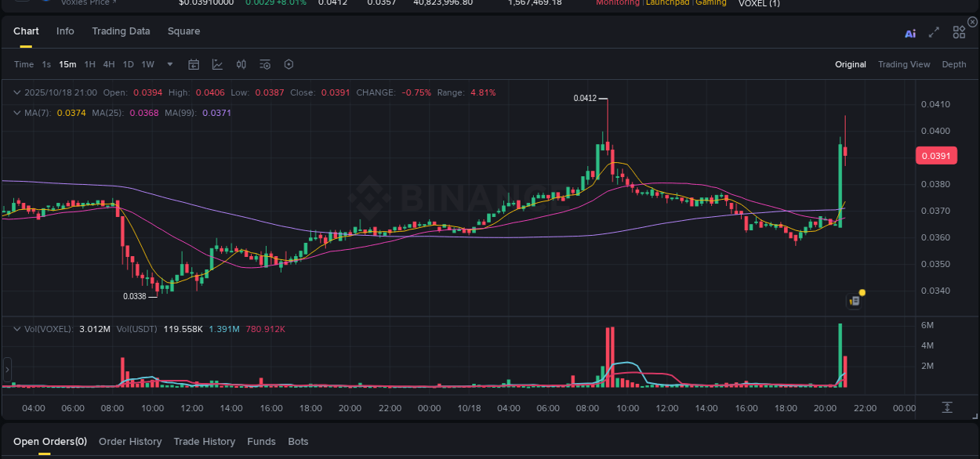
Task: Open the timeframe dropdown arrow next to 1W
Action: point(169,64)
